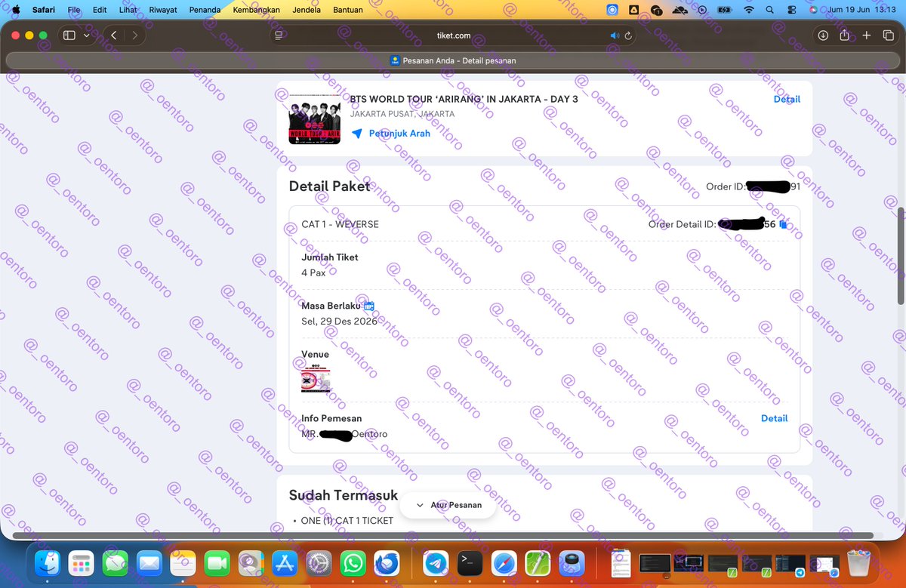Open the Lihat menu
906x588 pixels.
(128, 10)
